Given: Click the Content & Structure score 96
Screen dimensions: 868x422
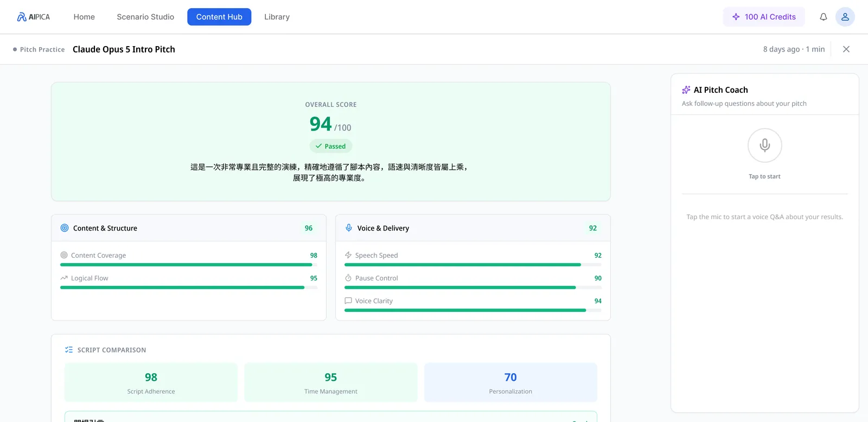Looking at the screenshot, I should (x=309, y=228).
